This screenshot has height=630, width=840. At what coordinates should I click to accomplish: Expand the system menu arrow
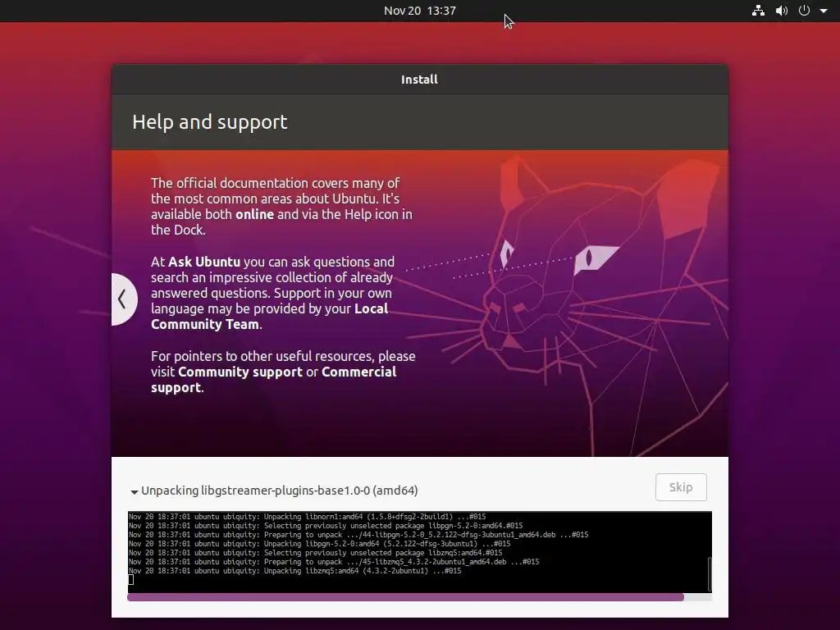(824, 11)
